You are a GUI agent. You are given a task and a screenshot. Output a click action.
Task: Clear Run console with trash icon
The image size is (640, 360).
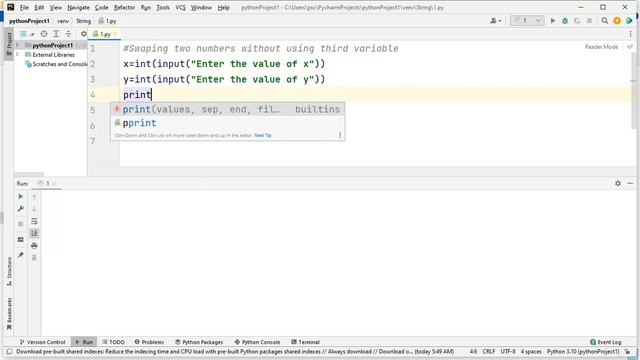[x=34, y=258]
